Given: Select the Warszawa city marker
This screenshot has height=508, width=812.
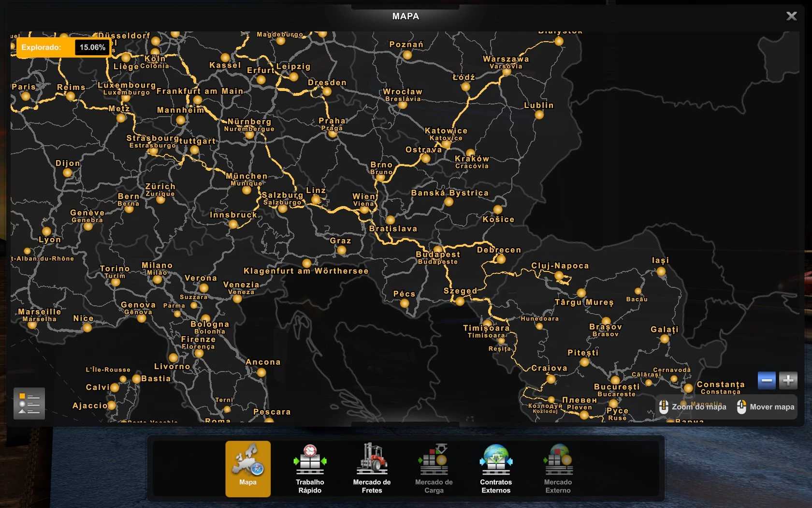Looking at the screenshot, I should (507, 72).
